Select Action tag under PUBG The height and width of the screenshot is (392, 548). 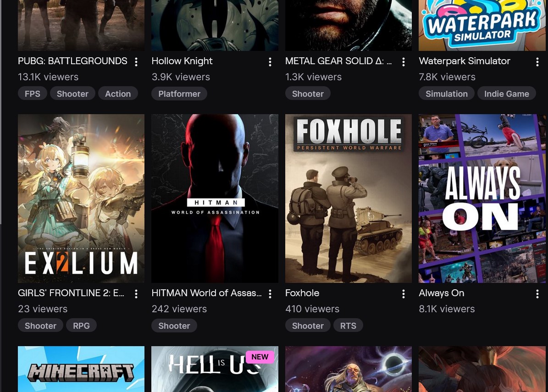(118, 93)
